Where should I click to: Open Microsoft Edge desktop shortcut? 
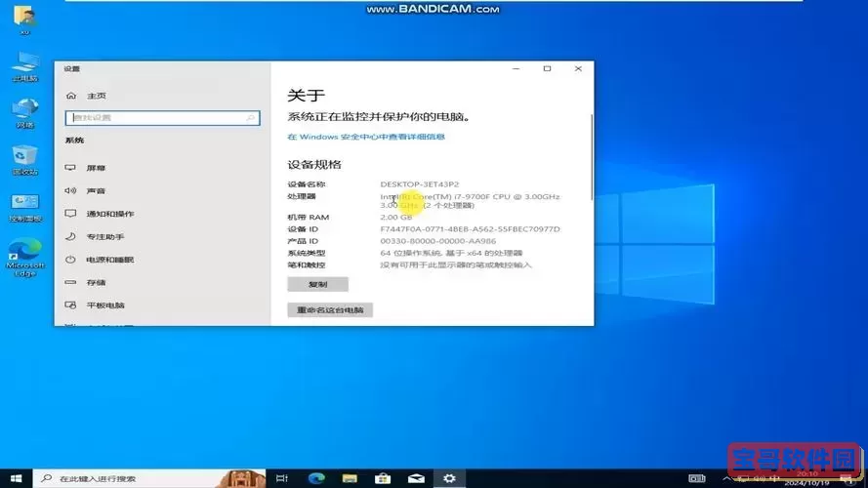tap(25, 258)
